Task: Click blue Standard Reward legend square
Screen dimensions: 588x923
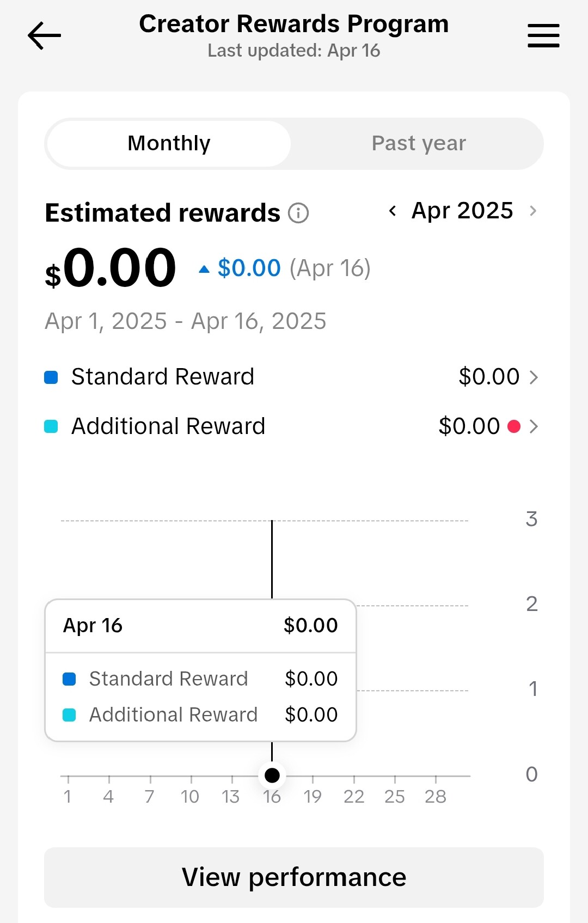Action: tap(51, 377)
